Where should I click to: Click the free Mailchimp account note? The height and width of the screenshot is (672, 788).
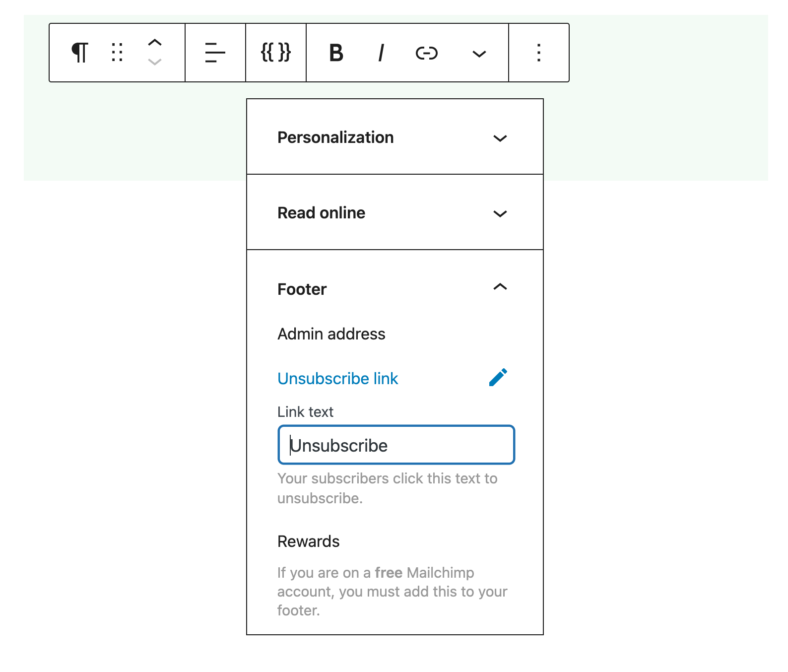(x=393, y=592)
